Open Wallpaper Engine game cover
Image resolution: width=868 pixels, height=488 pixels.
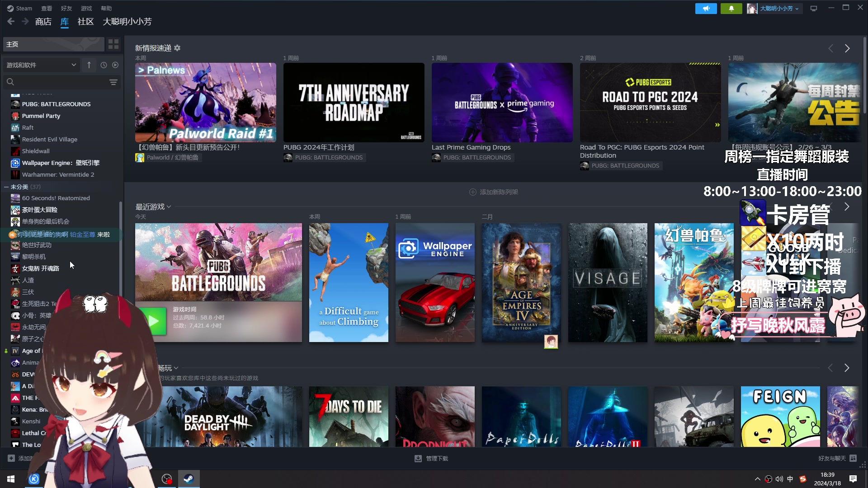coord(435,282)
